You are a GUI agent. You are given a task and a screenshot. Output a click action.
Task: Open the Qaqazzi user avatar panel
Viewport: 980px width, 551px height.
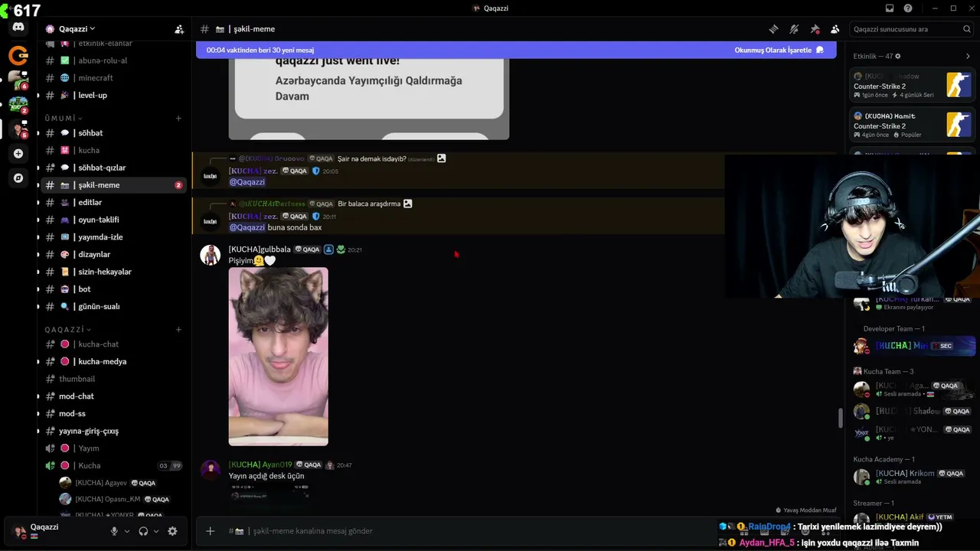coord(19,531)
